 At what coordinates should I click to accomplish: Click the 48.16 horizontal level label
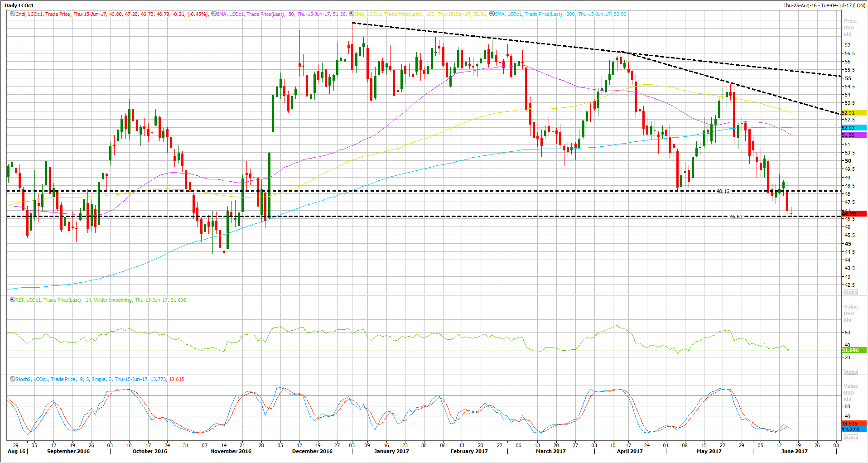pos(723,191)
